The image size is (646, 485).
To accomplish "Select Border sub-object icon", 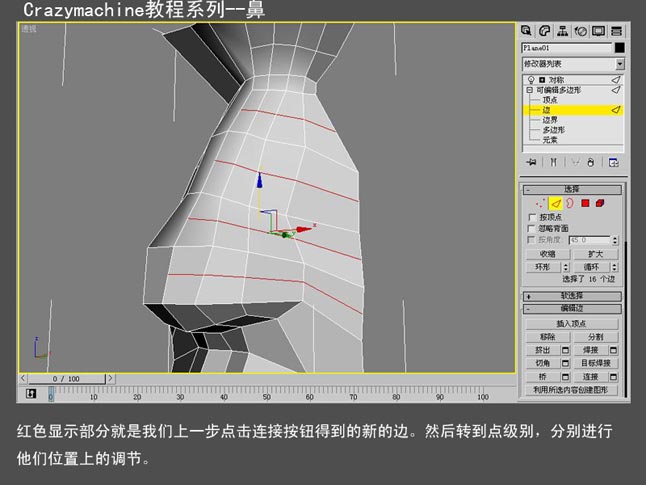I will pos(570,203).
